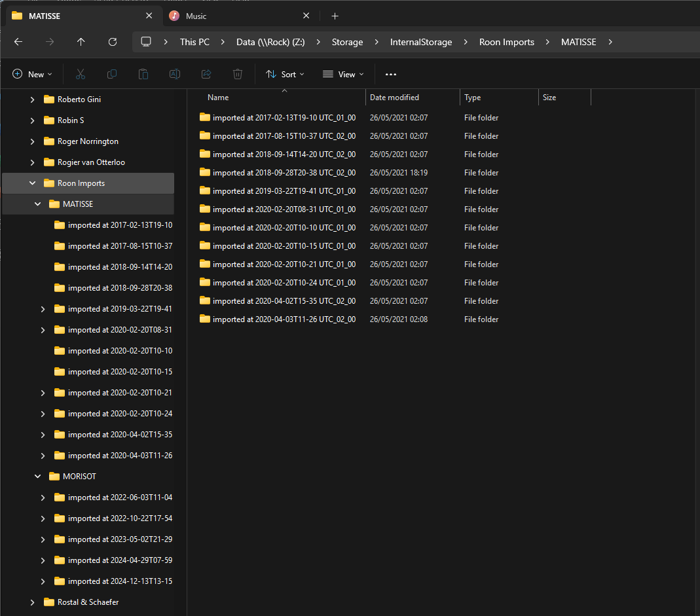The image size is (700, 616).
Task: Sort by the Name column header
Action: [284, 98]
